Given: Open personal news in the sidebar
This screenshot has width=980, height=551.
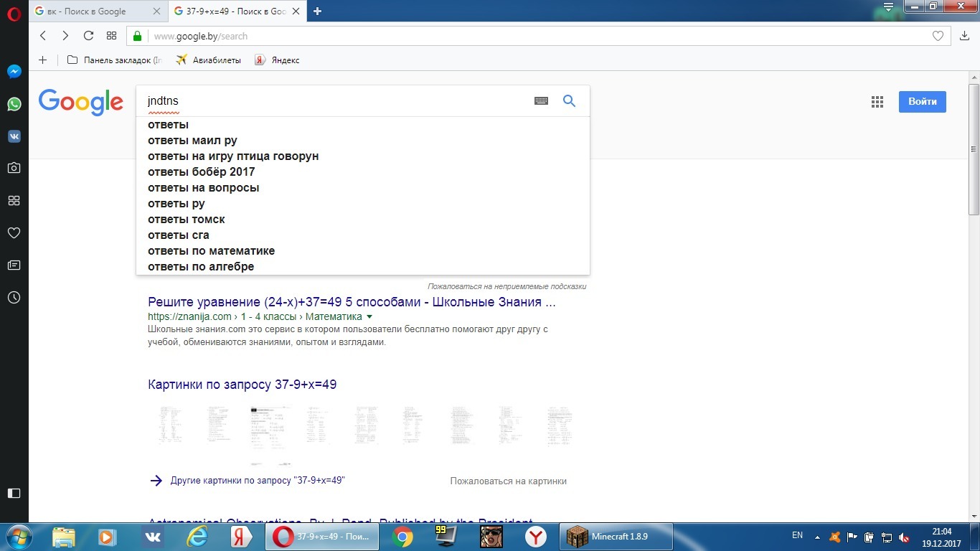Looking at the screenshot, I should pyautogui.click(x=14, y=265).
